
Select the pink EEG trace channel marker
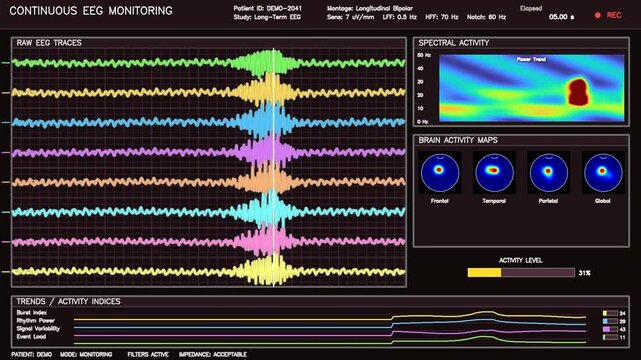[x=5, y=242]
